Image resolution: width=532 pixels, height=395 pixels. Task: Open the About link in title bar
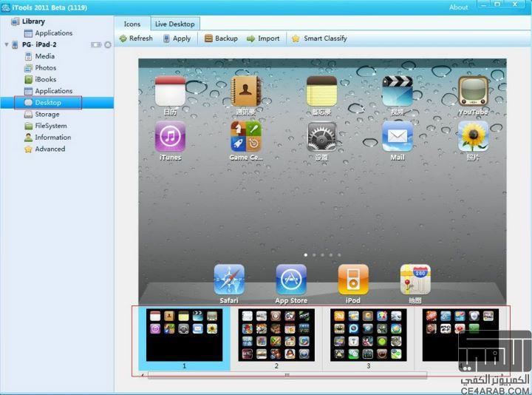[x=458, y=7]
